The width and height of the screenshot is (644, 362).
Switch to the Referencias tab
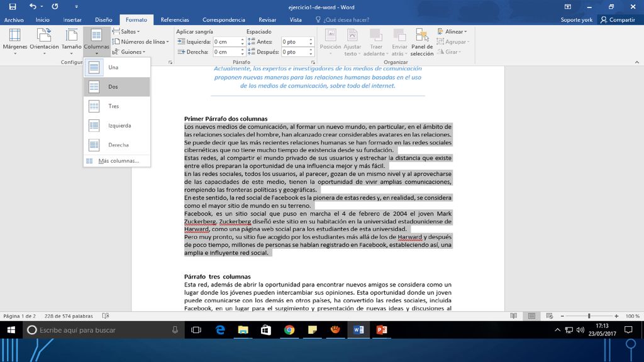[175, 19]
